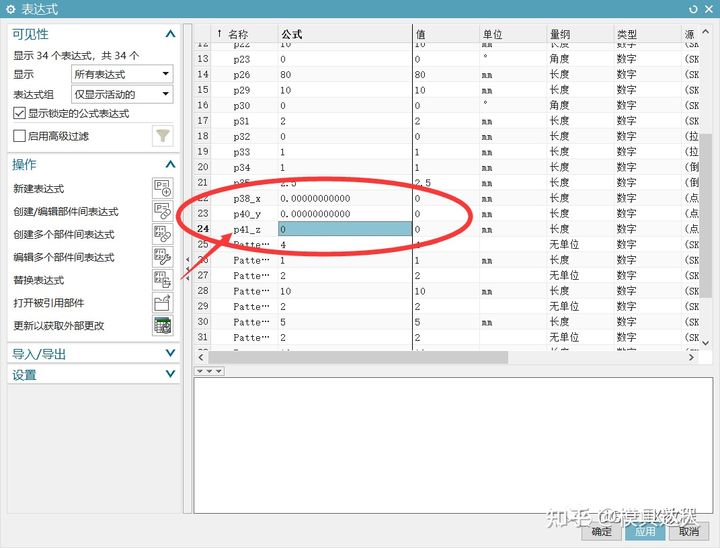This screenshot has height=548, width=720.
Task: Click the gear icon in the dialog title
Action: pos(11,9)
